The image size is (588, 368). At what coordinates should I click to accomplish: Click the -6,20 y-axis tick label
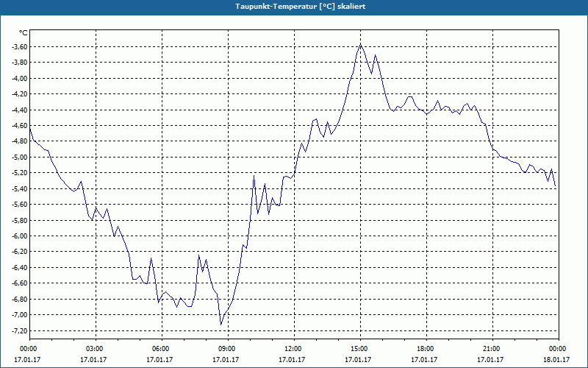pos(20,252)
